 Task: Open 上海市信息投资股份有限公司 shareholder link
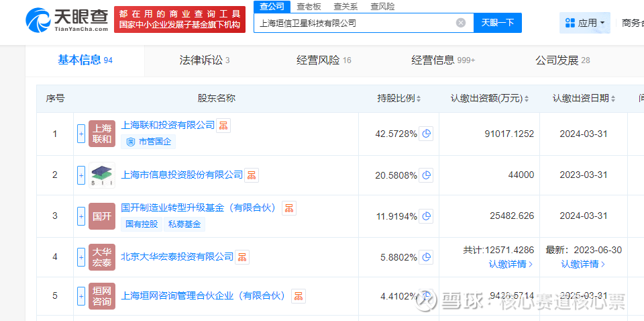point(182,175)
